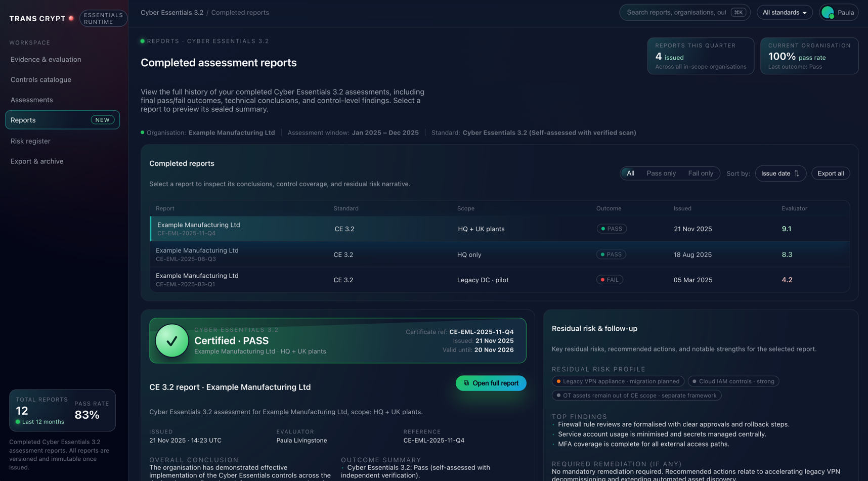Screen dimensions: 868x481
Task: Select the All filter option
Action: 630,173
